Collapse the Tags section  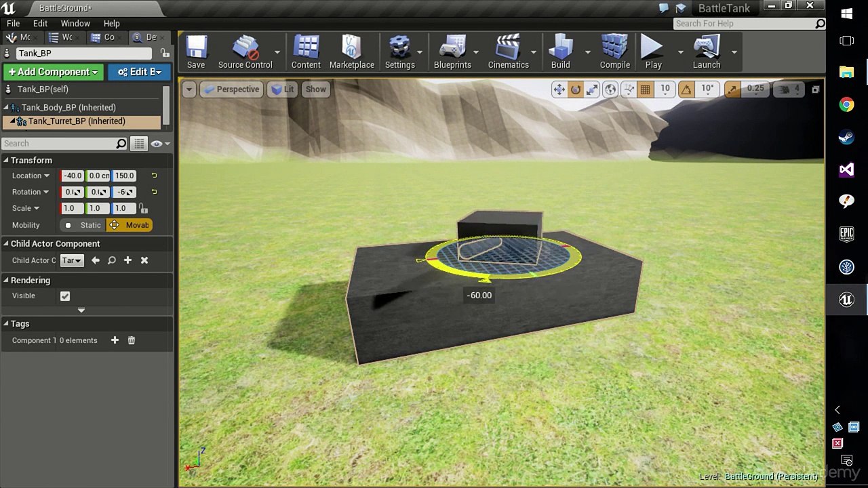[5, 324]
